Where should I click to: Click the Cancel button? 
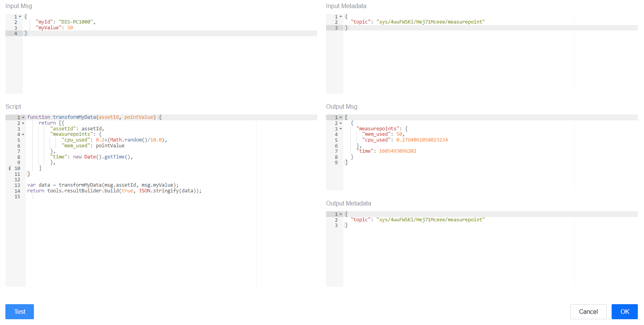pos(588,312)
